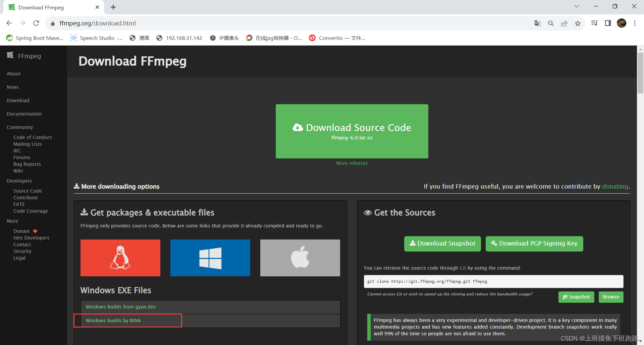The image size is (644, 345).
Task: Open Code of Conduct link
Action: 33,137
